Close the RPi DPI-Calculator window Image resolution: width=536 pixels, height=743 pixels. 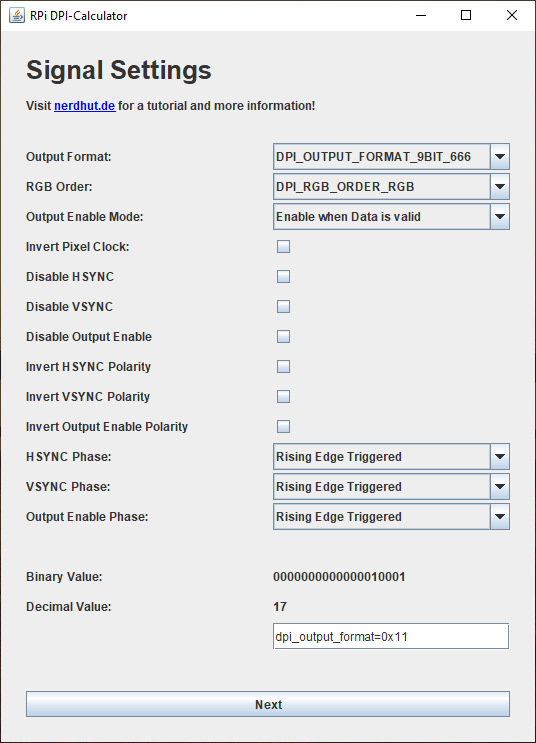(512, 15)
